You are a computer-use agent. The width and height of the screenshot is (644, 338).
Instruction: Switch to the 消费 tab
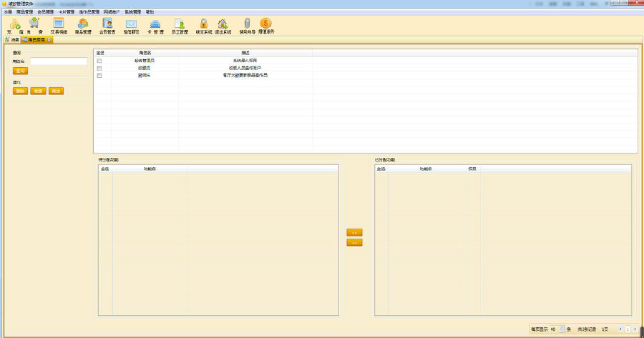[12, 39]
